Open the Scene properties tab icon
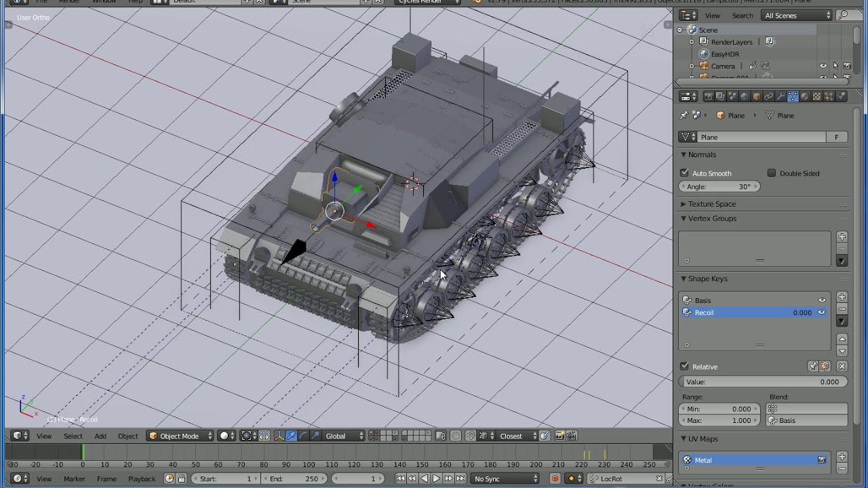Screen dimensions: 868x488 click(x=732, y=96)
